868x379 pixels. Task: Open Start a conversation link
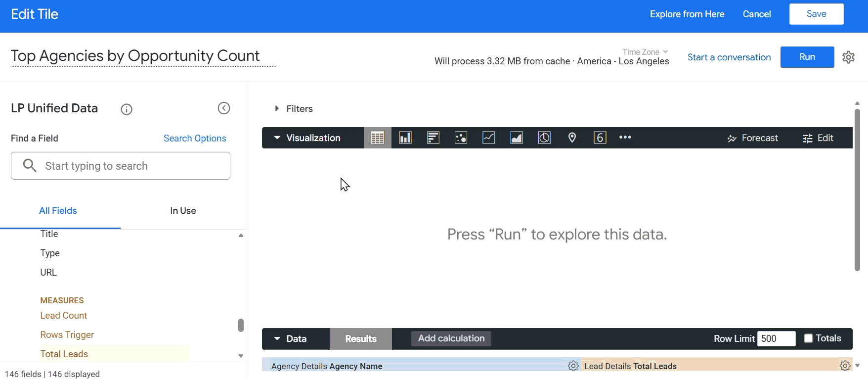click(729, 57)
